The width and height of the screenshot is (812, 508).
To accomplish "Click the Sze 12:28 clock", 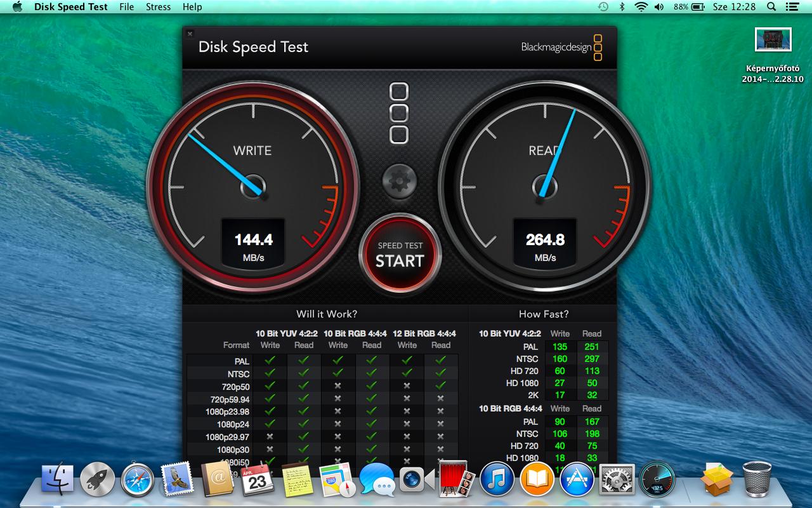I will (735, 7).
